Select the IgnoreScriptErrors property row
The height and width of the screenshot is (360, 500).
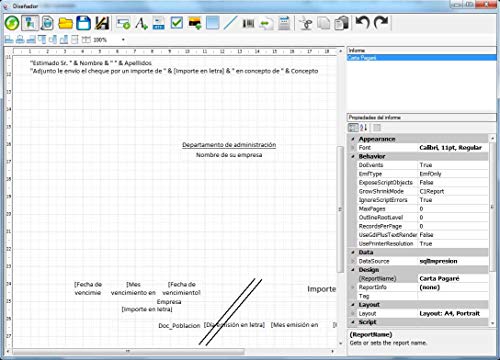[423, 200]
